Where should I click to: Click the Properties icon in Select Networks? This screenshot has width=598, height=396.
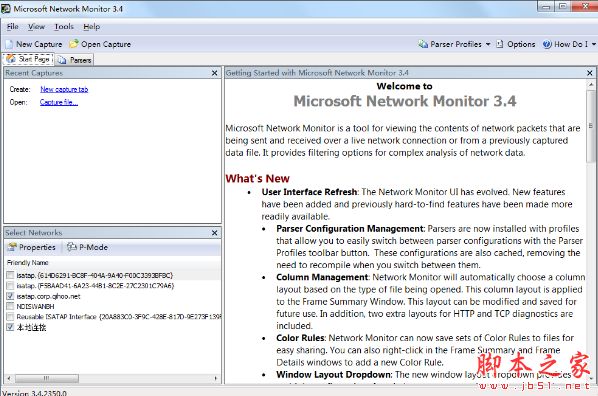[x=12, y=247]
